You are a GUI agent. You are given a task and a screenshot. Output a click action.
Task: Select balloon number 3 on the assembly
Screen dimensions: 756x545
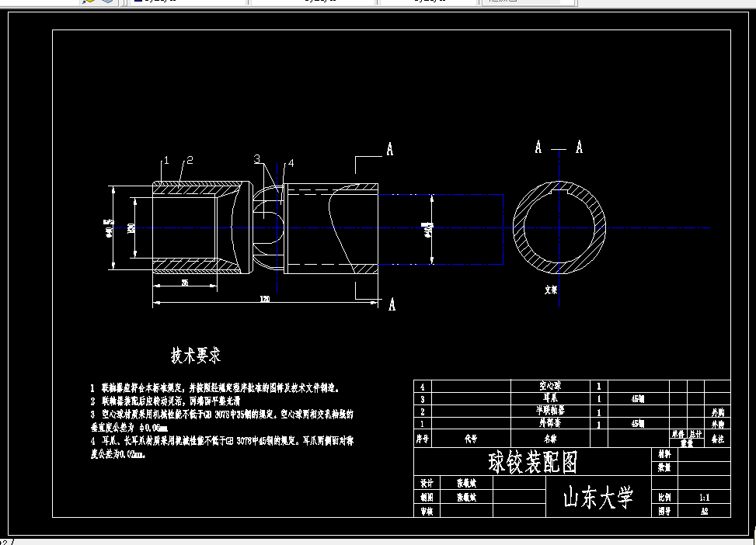pos(257,159)
